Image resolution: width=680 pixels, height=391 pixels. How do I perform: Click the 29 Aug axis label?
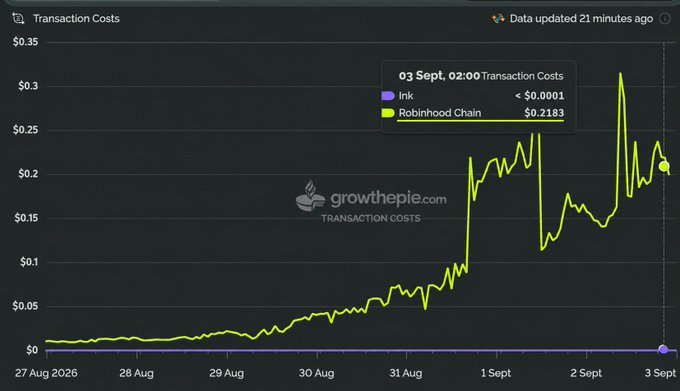click(226, 373)
